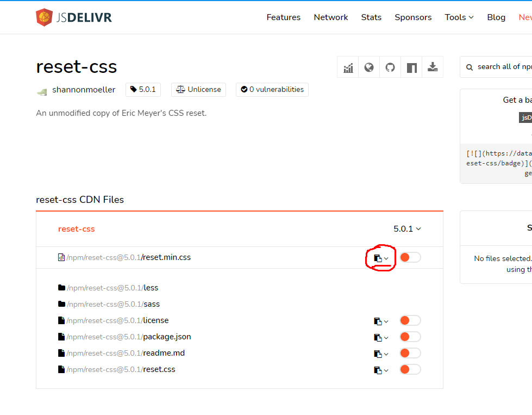Open package statistics chart icon
The height and width of the screenshot is (415, 532).
[348, 67]
